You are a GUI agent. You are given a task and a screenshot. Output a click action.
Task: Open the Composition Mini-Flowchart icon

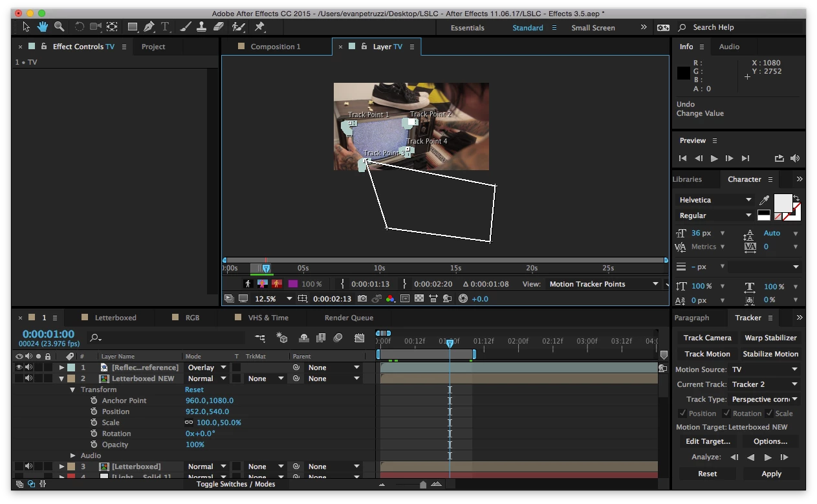point(260,338)
